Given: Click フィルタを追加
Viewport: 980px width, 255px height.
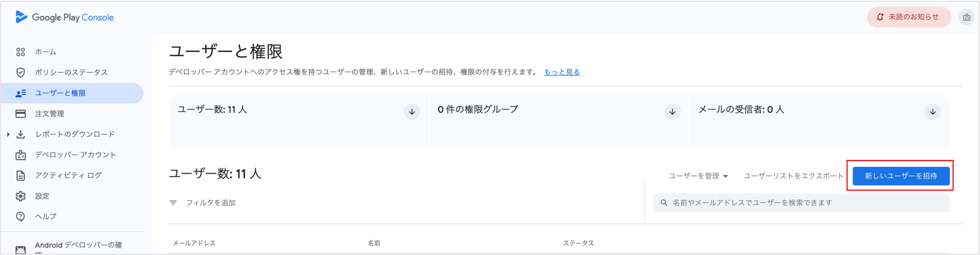Looking at the screenshot, I should [211, 203].
